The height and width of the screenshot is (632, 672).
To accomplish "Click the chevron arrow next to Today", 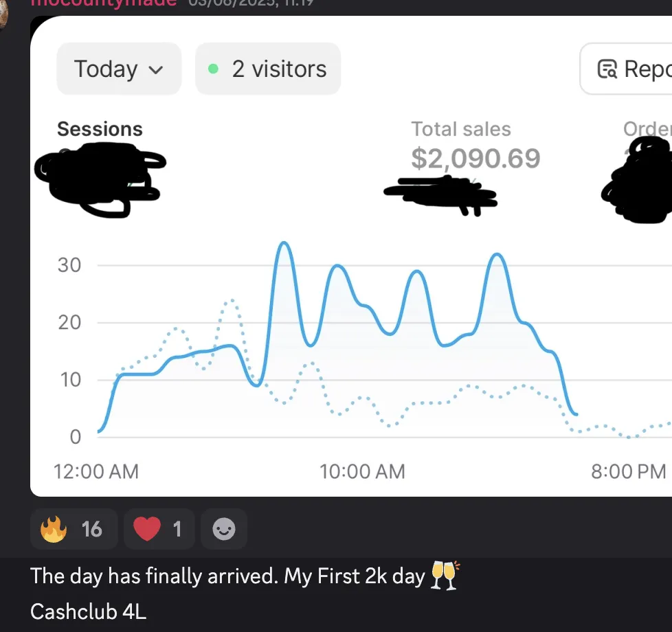I will [x=155, y=70].
